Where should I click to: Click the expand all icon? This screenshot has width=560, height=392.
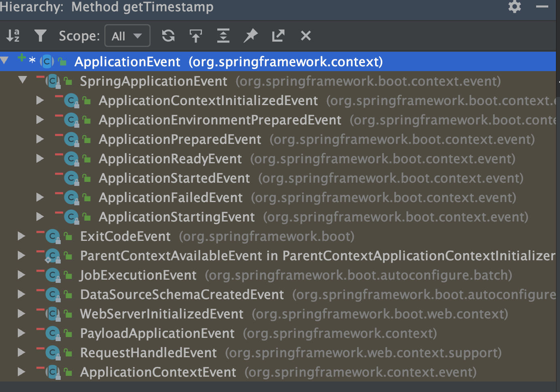223,36
